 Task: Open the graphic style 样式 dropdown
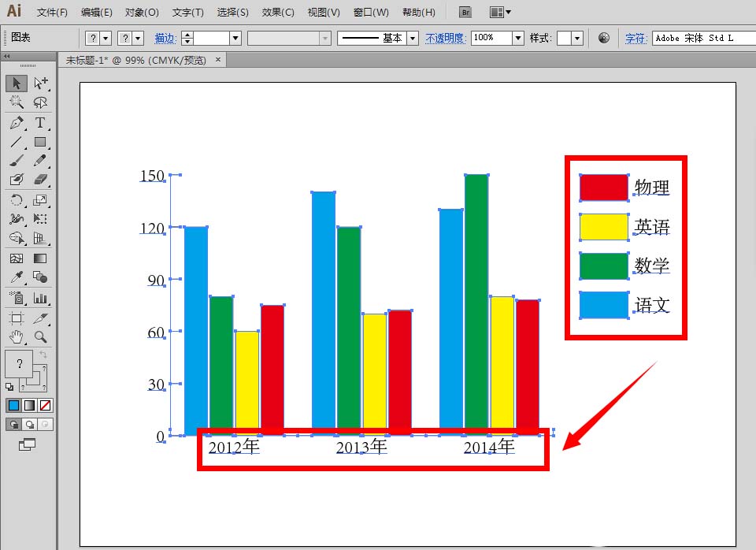point(577,38)
